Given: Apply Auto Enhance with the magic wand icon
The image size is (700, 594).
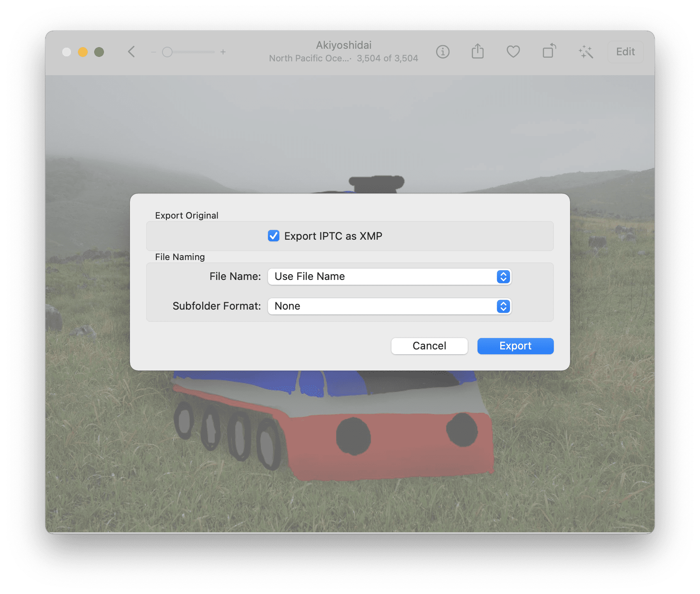Looking at the screenshot, I should point(585,52).
